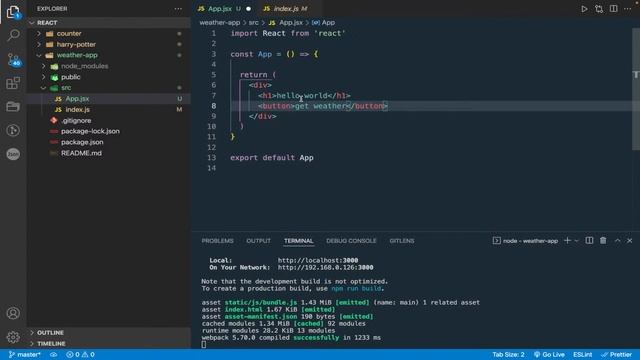Click src in the breadcrumb

tap(253, 22)
